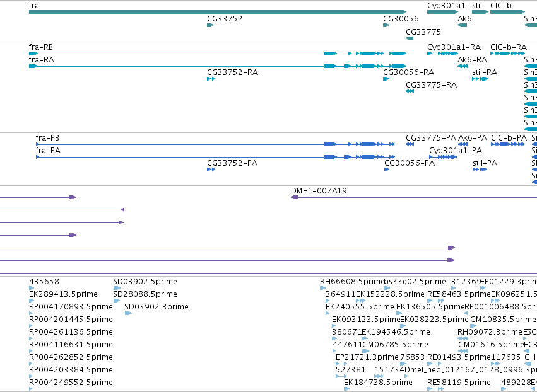This screenshot has width=537, height=392.
Task: Click EST 380671
Action: [x=334, y=338]
